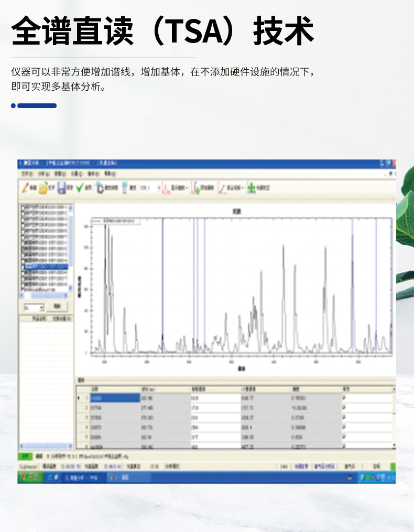Click the file list horizontal scroll-left arrow
The height and width of the screenshot is (532, 414).
(23, 295)
